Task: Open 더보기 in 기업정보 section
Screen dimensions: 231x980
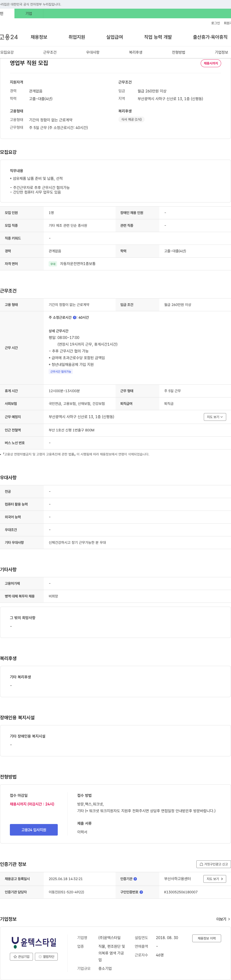Action: coord(223,919)
